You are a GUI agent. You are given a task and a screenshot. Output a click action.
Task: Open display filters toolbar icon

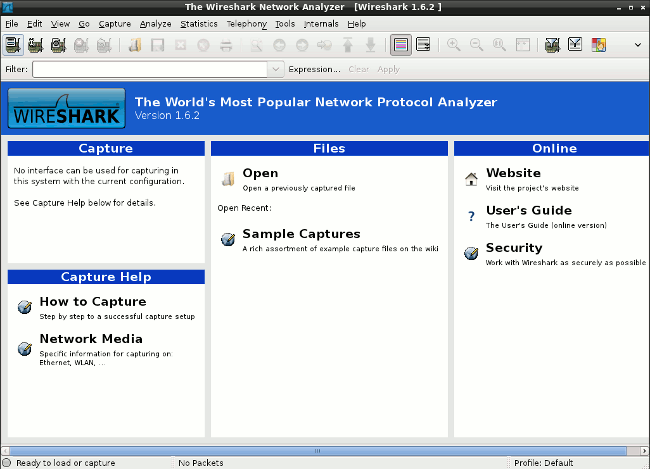[x=575, y=45]
